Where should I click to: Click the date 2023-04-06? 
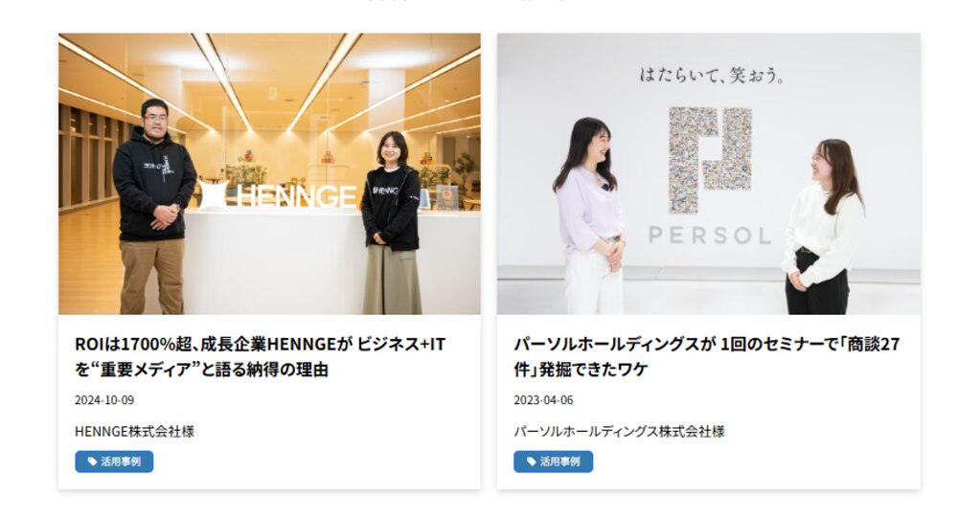pos(543,400)
